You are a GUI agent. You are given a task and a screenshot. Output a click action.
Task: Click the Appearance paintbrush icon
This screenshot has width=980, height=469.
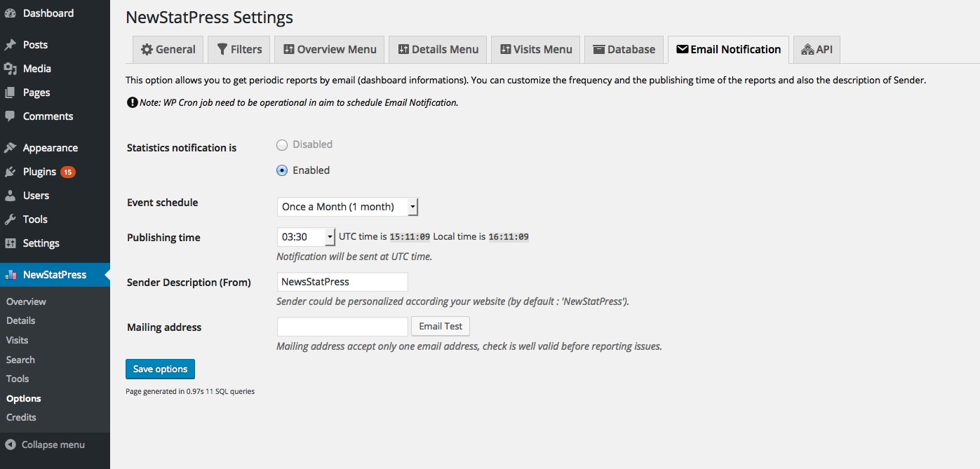coord(11,148)
